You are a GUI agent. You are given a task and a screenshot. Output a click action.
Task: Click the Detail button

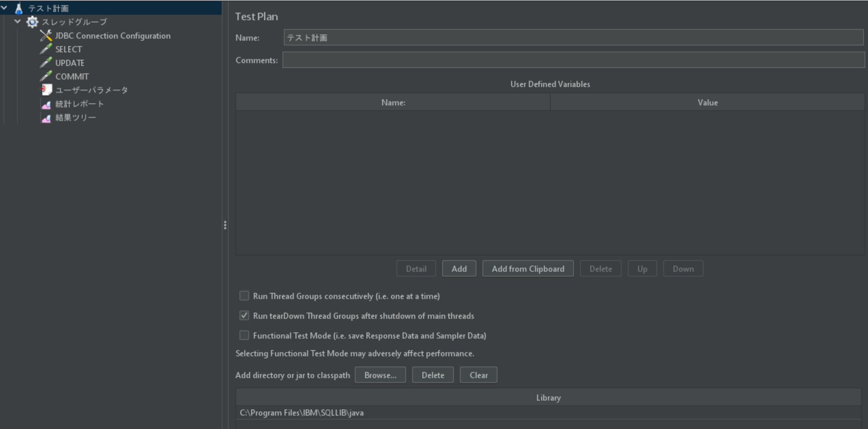416,269
